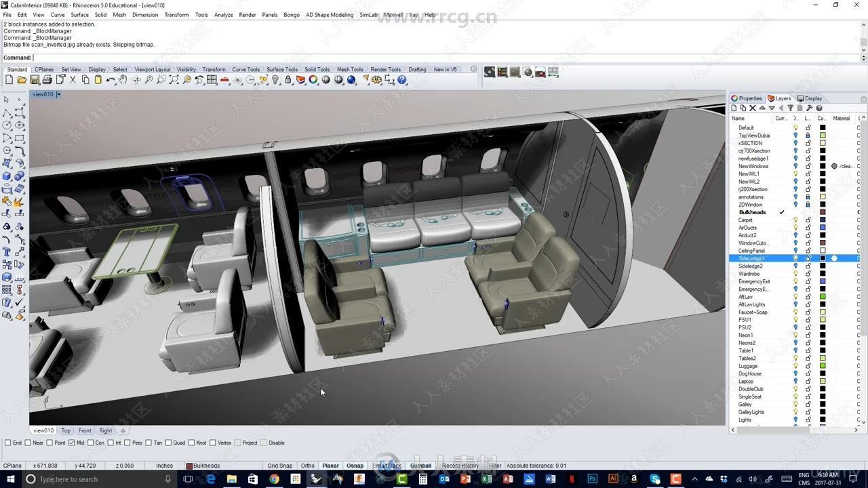Click the Options gear icon in the toolbar

click(376, 80)
